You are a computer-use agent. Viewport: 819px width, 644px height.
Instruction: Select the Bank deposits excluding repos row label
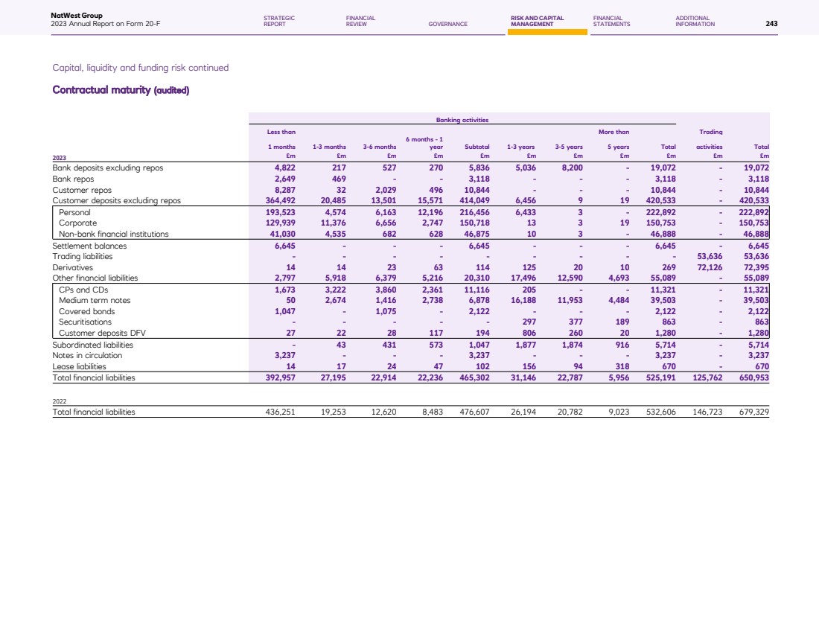click(x=107, y=168)
